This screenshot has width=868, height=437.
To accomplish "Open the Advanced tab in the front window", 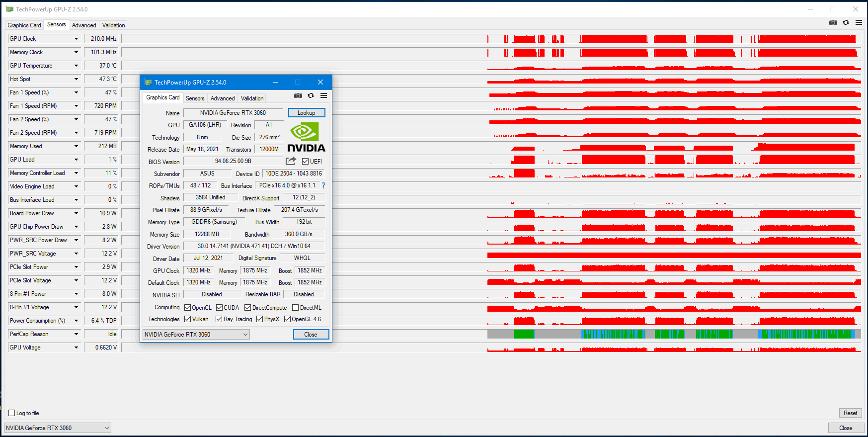I will [223, 98].
